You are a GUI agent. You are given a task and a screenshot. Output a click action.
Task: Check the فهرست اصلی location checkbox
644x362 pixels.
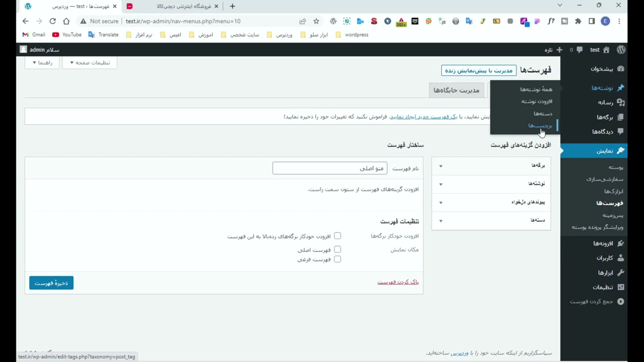click(337, 250)
